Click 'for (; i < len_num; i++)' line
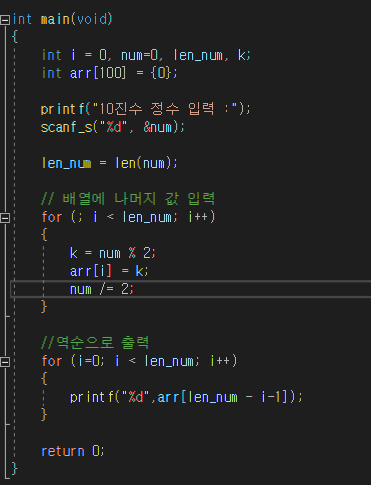This screenshot has height=485, width=371. coord(129,217)
